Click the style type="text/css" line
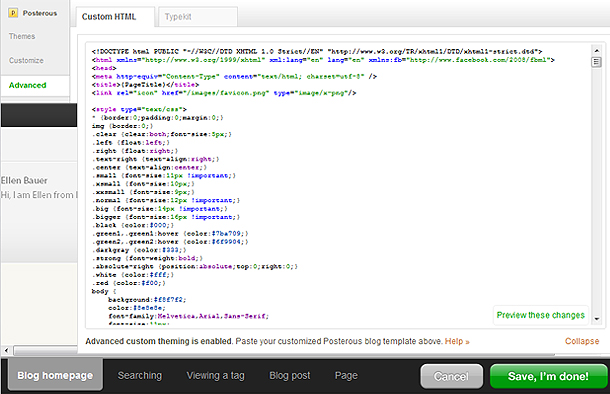610x394 pixels. (x=139, y=109)
